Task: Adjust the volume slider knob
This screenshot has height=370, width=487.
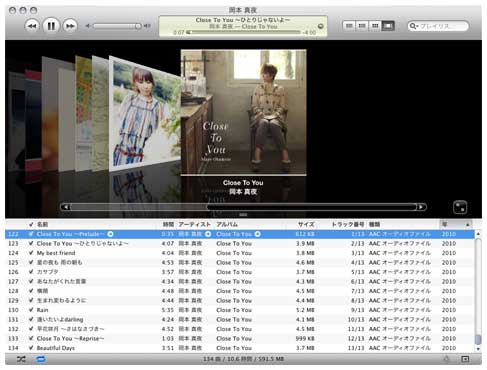Action: [x=138, y=26]
